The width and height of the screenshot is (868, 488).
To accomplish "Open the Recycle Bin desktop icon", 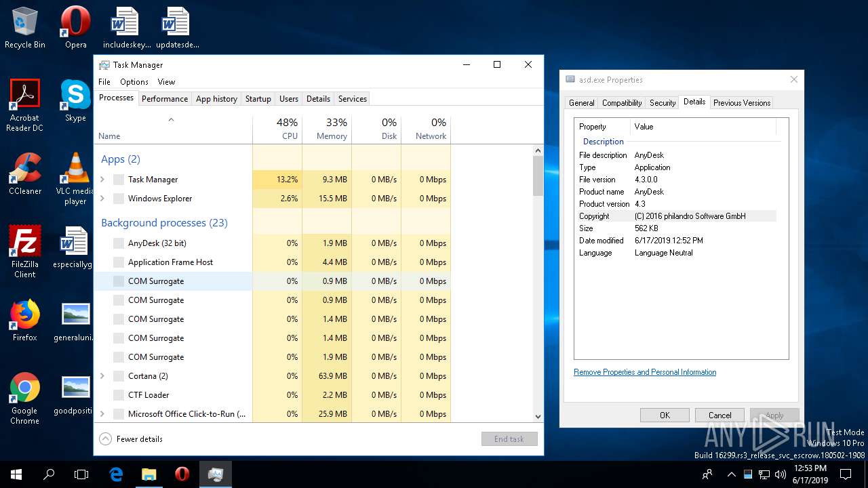I will [25, 28].
